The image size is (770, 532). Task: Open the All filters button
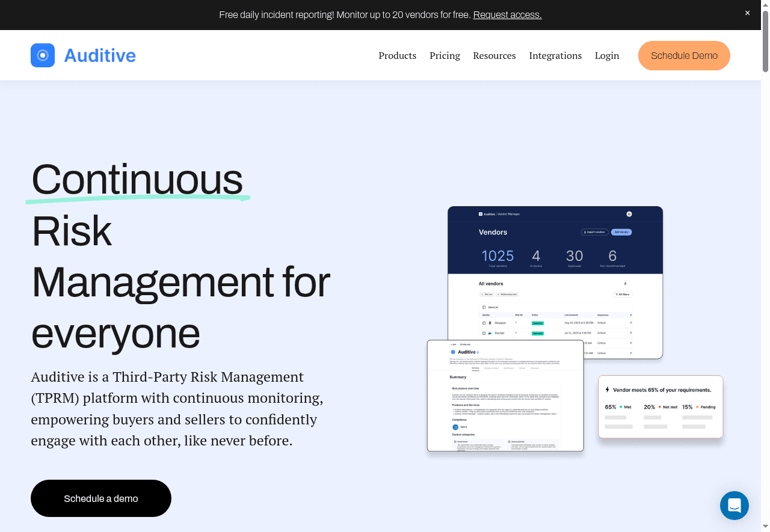point(622,295)
